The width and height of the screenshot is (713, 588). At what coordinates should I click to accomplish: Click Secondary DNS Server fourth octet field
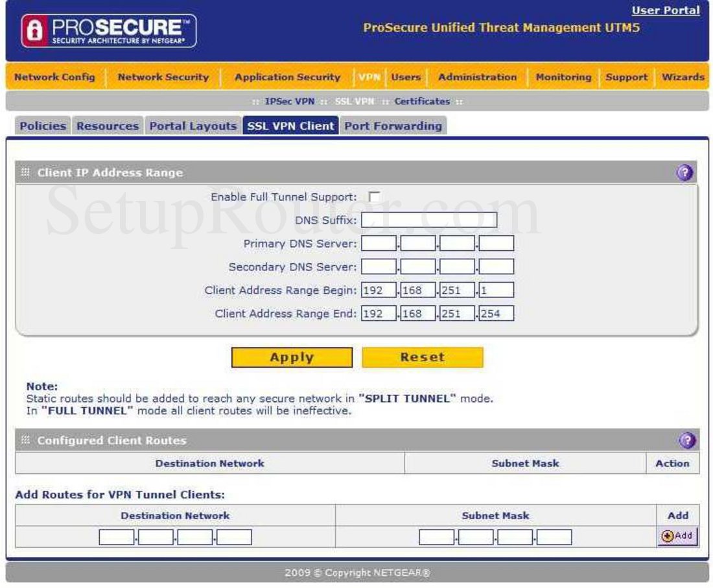pos(496,266)
